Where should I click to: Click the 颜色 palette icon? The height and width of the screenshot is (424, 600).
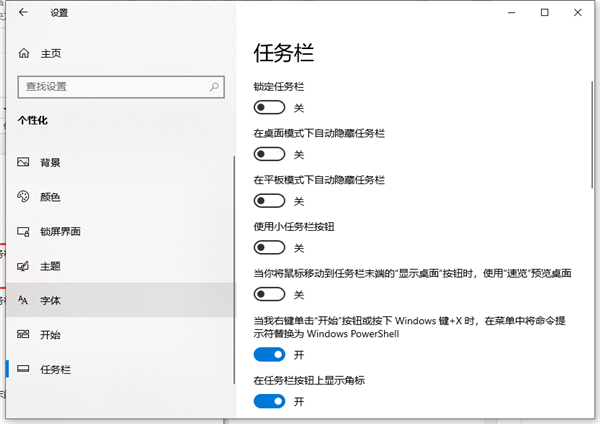(24, 197)
